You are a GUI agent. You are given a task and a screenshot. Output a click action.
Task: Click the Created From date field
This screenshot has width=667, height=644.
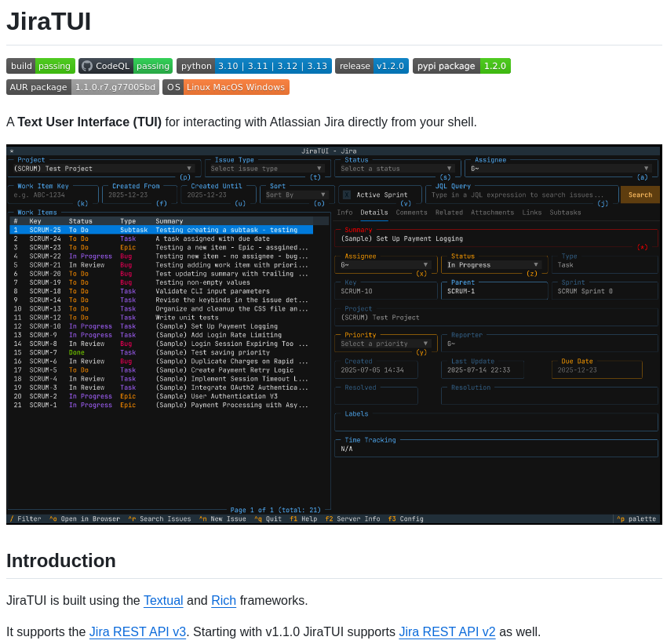(x=139, y=195)
